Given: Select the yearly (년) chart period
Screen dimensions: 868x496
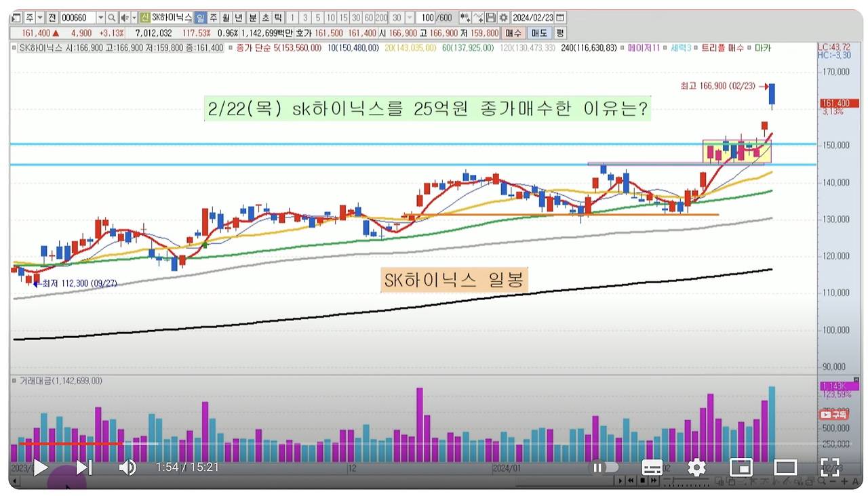Looking at the screenshot, I should tap(238, 18).
